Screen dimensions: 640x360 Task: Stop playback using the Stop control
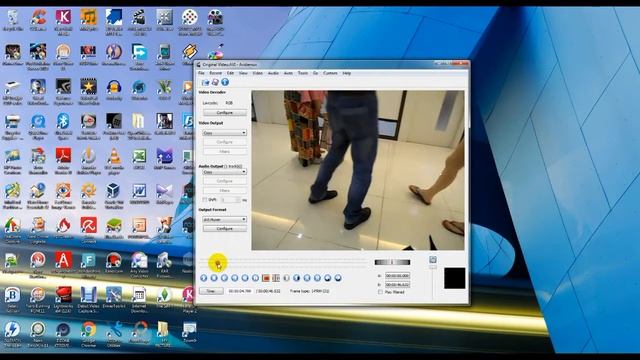(214, 278)
